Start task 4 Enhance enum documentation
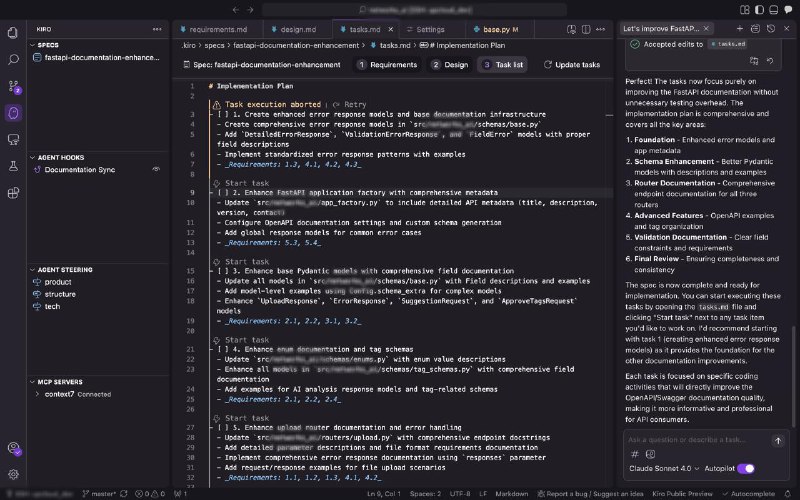800x500 pixels. [x=241, y=340]
